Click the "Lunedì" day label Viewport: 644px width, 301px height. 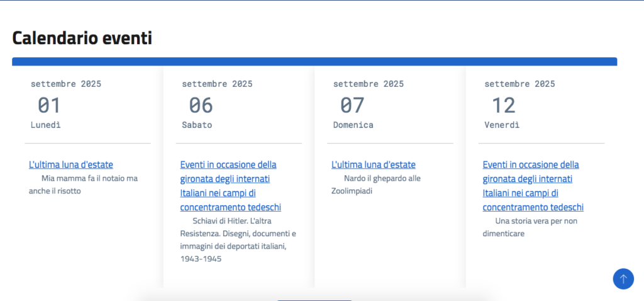click(x=46, y=125)
